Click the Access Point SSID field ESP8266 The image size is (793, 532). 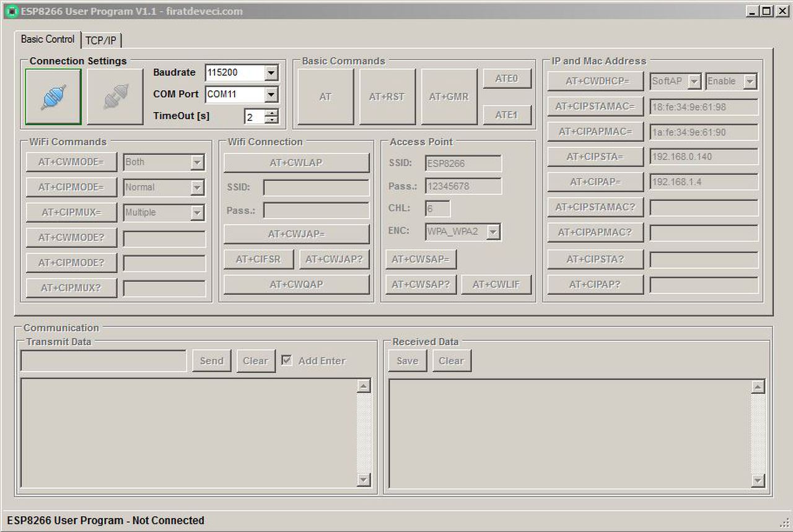click(x=463, y=164)
